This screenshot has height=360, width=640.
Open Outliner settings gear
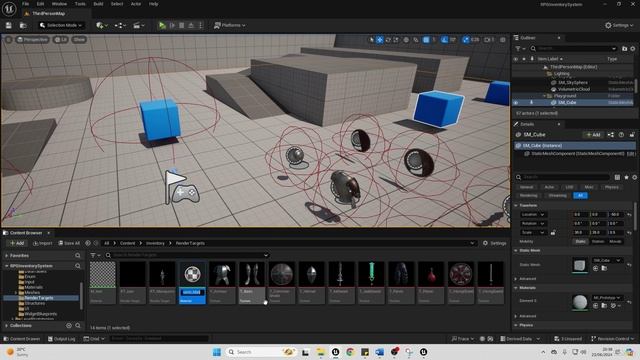pos(633,49)
